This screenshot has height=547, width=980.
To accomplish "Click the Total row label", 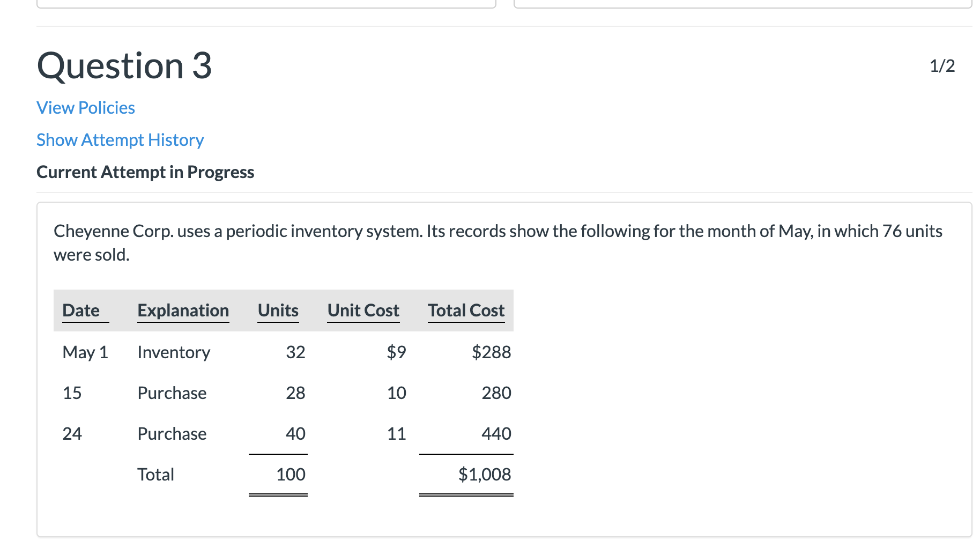I will [x=155, y=474].
